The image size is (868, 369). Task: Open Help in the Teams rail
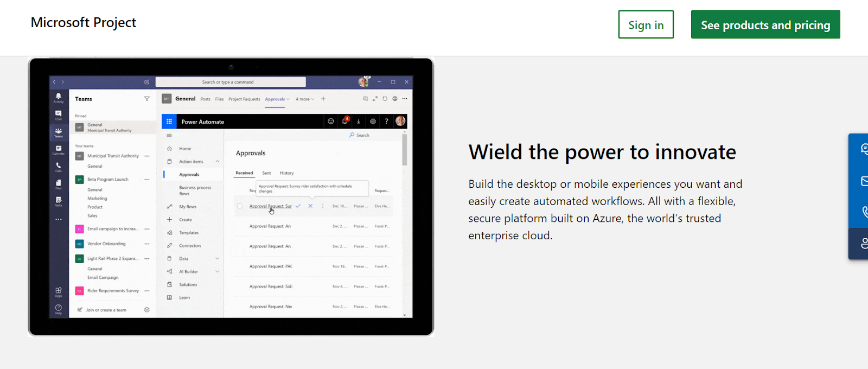pos(59,309)
